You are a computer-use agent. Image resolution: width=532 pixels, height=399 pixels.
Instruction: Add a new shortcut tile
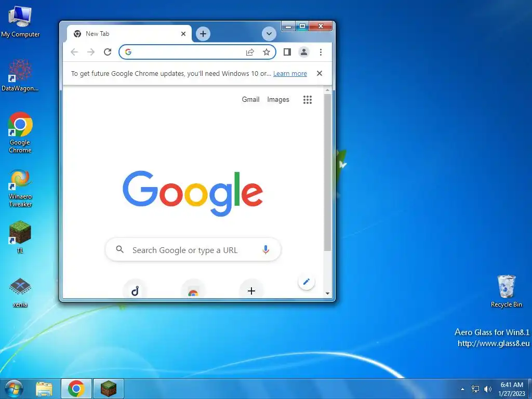pos(251,290)
